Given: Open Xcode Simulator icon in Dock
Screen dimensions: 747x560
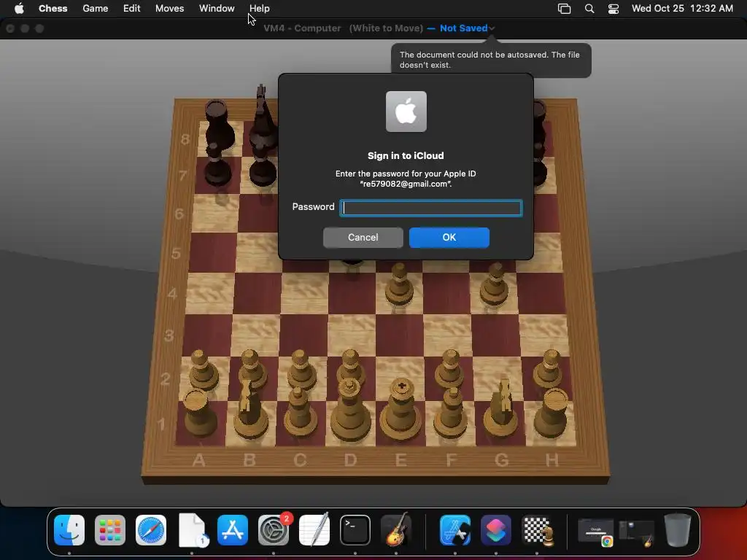Looking at the screenshot, I should point(455,530).
